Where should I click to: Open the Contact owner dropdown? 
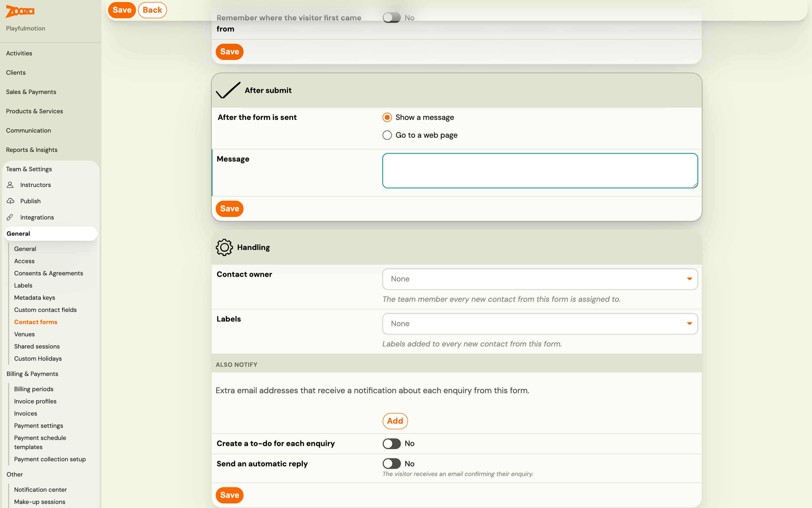click(540, 279)
